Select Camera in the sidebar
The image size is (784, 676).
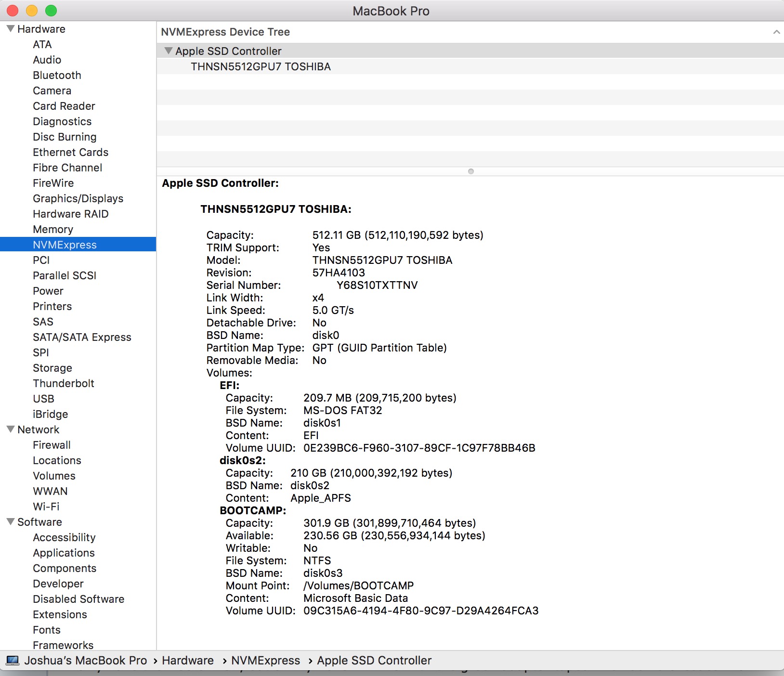click(x=52, y=91)
